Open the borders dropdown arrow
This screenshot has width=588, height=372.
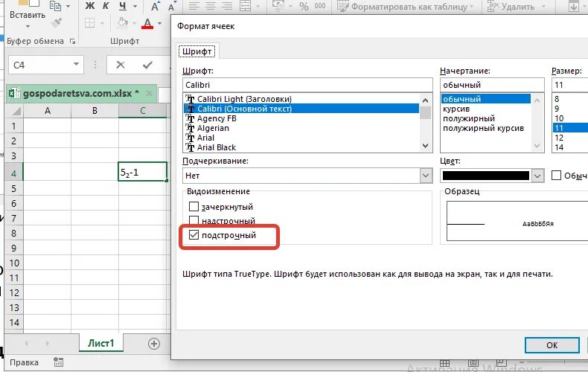(102, 24)
